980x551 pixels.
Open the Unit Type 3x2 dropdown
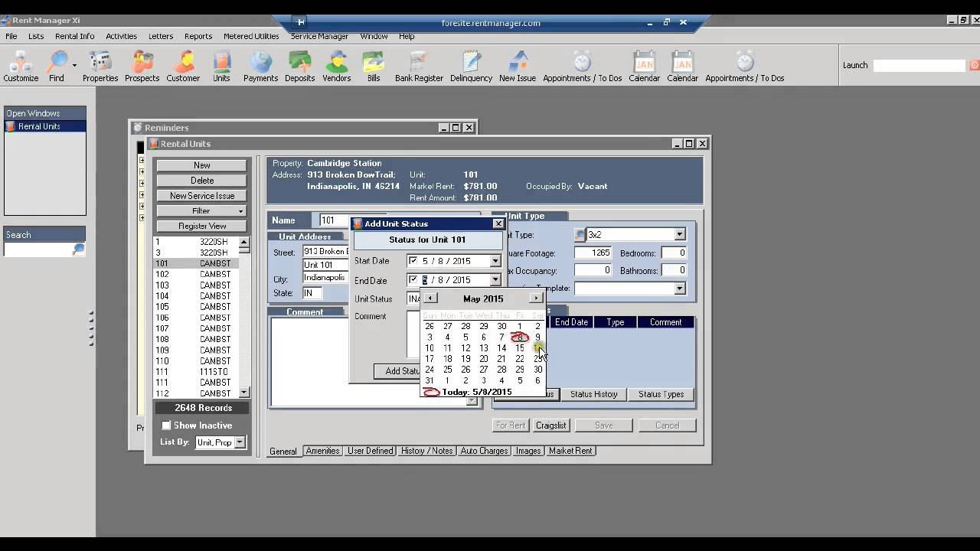(679, 235)
